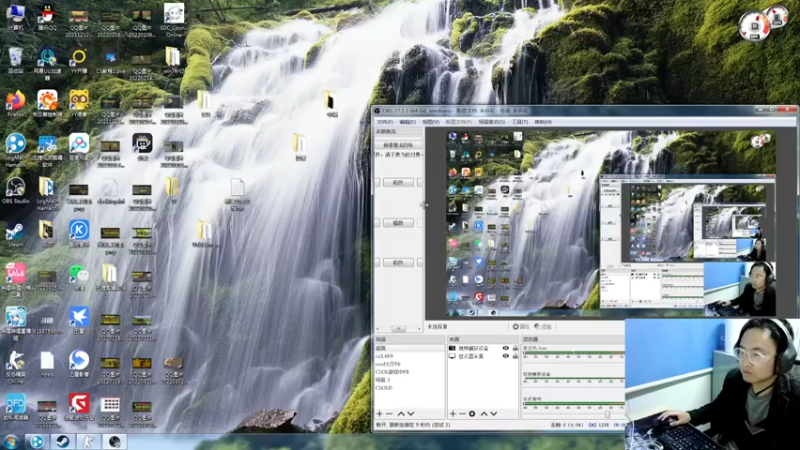Move selected scene up with arrow icon
This screenshot has width=800, height=450.
coord(401,413)
